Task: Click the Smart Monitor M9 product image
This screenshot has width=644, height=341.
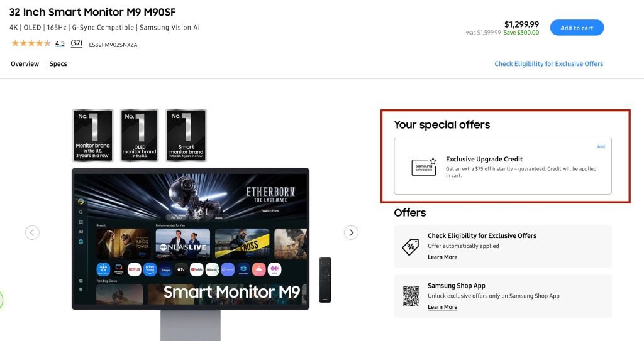Action: (191, 239)
